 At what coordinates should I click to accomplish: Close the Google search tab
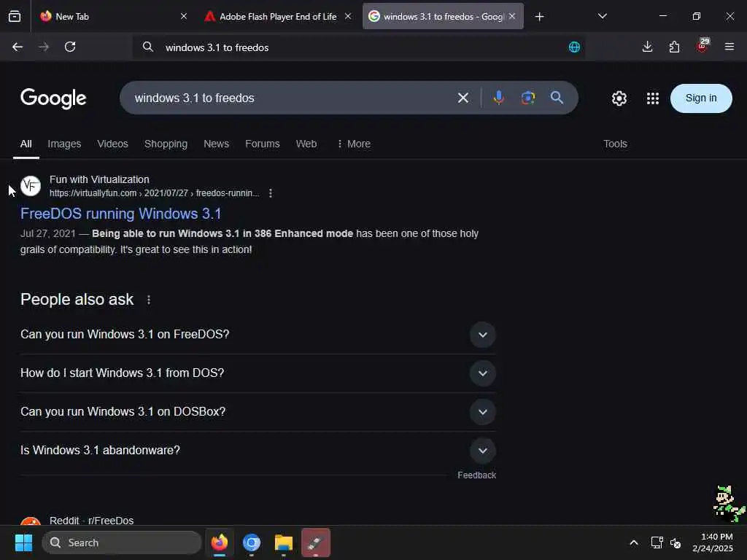[512, 16]
